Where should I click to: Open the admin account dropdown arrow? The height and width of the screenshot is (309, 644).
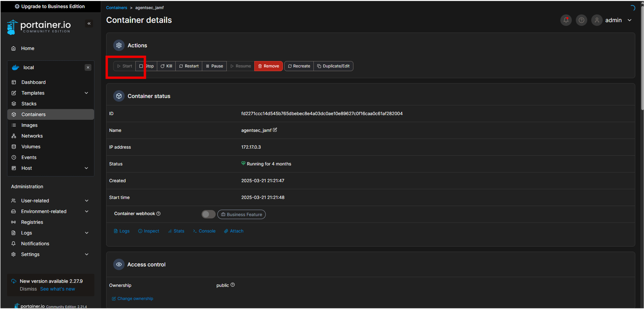629,20
